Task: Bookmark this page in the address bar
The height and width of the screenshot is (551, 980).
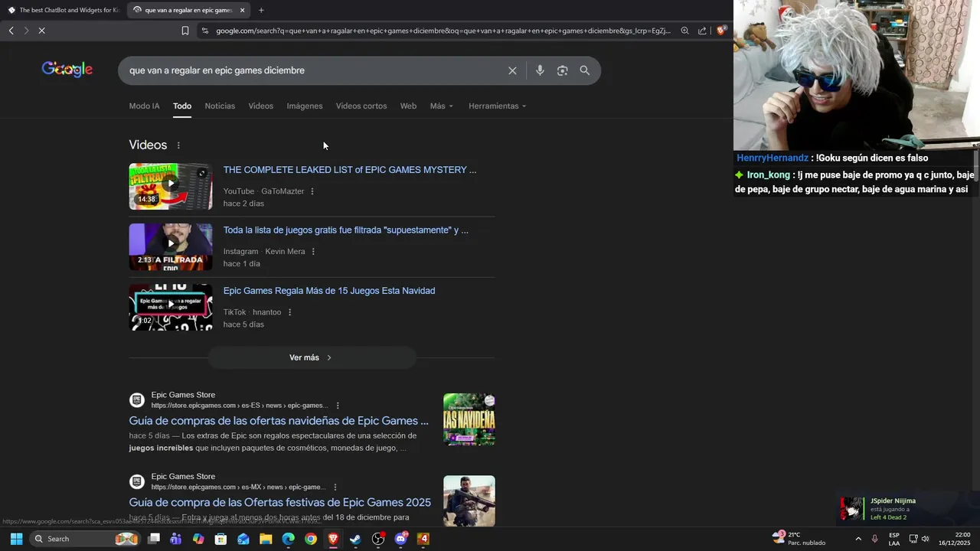Action: click(x=185, y=31)
